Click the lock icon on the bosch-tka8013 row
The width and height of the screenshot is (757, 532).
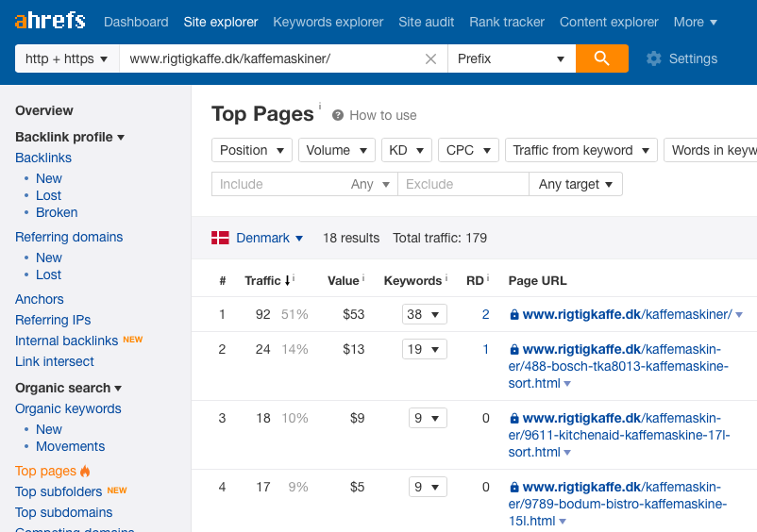tap(514, 350)
